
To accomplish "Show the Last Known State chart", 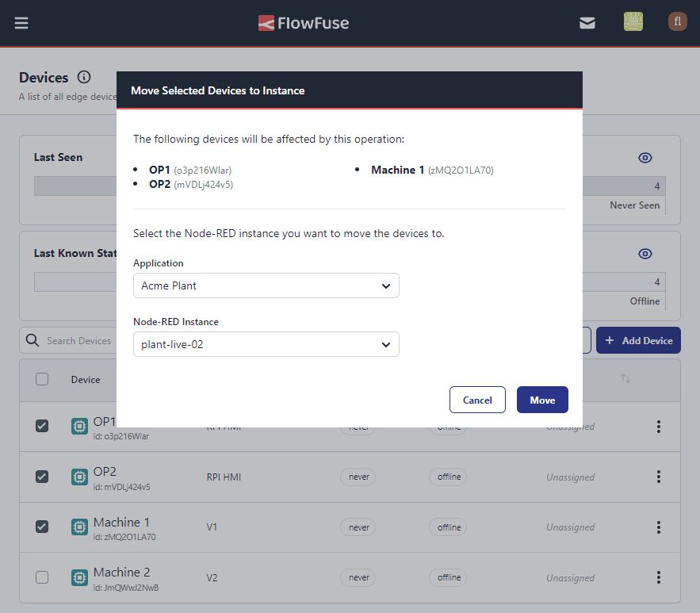I will click(645, 253).
